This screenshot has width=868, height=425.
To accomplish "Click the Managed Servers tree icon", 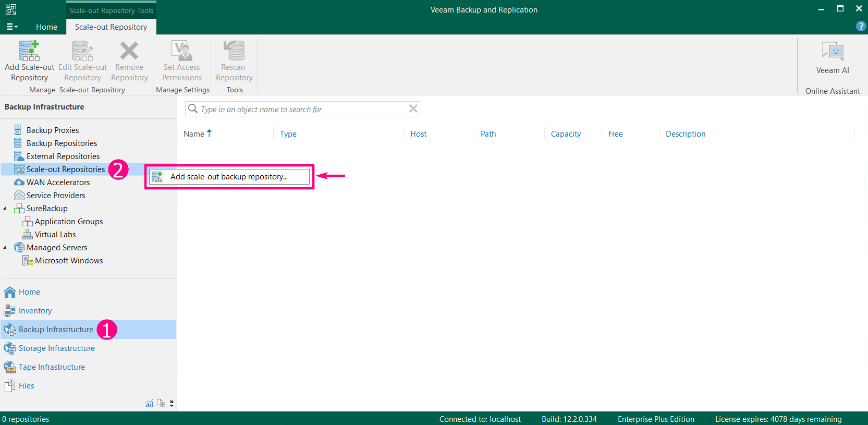I will click(19, 247).
